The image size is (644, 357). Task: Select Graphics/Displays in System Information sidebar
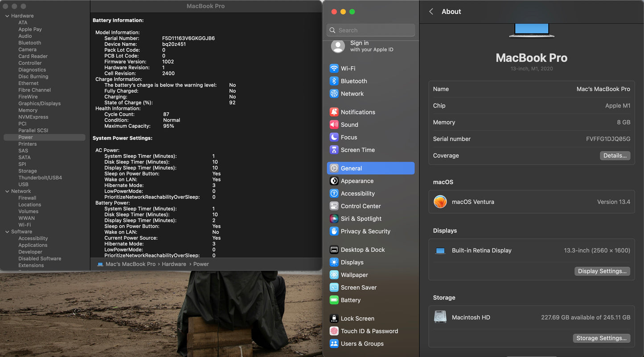point(39,103)
